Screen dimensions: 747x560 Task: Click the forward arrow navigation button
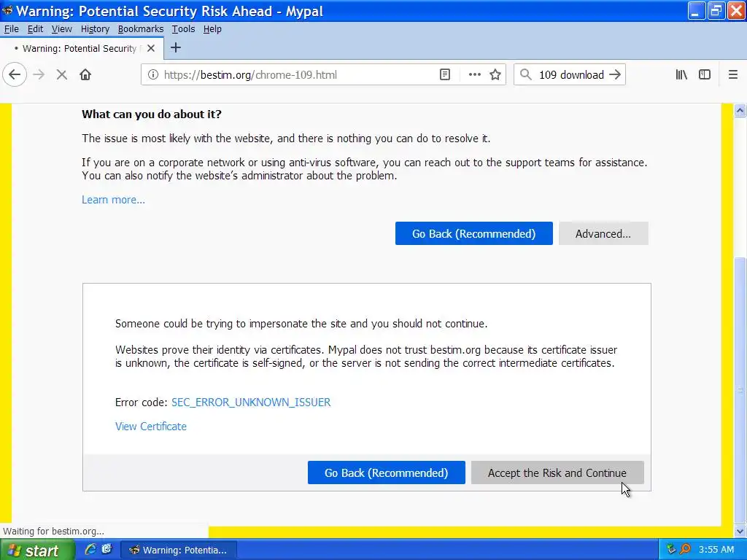point(39,75)
